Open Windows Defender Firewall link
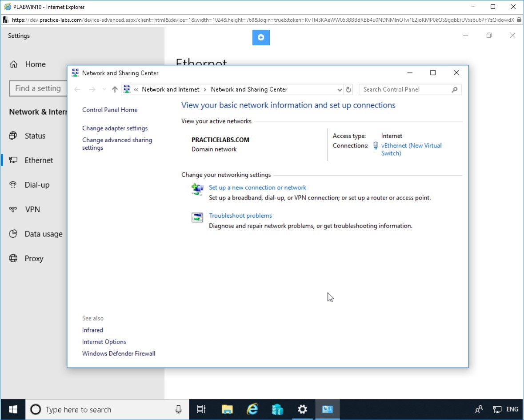This screenshot has height=420, width=524. coord(119,353)
